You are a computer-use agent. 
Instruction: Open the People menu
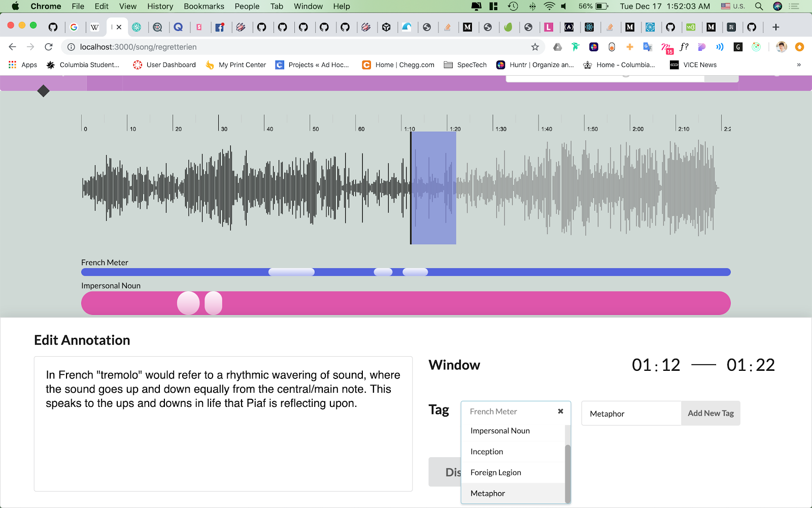247,6
